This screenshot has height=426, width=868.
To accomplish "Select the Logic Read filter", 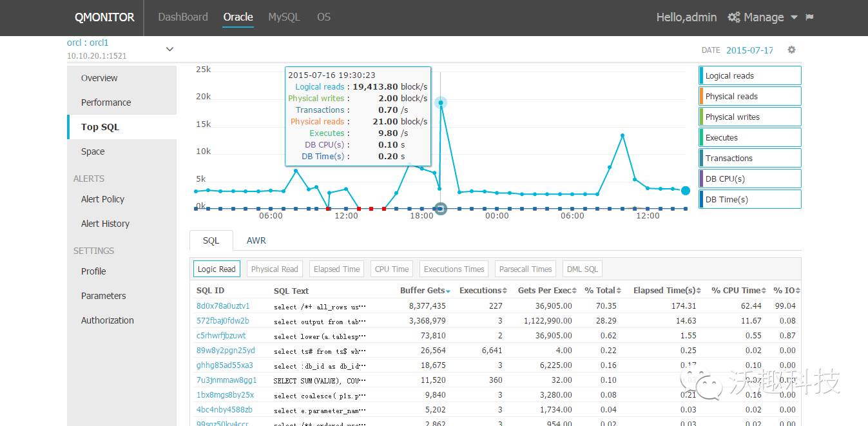I will click(x=217, y=269).
